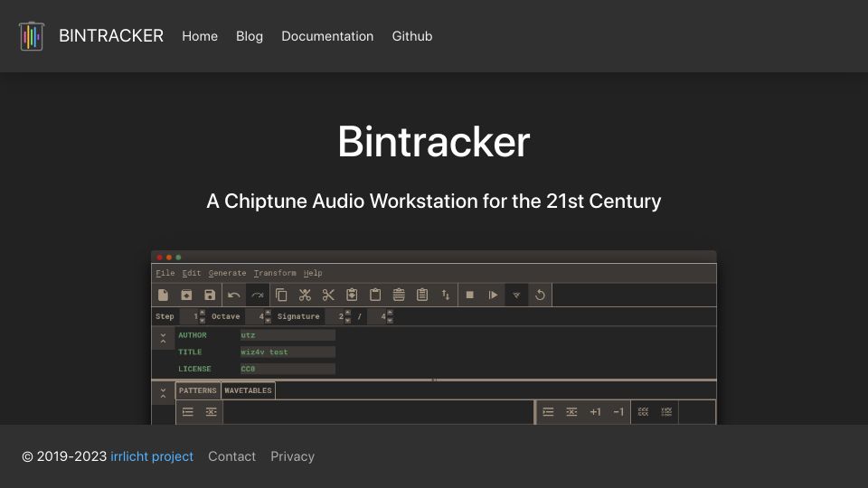Click the up-down swap arrows icon
Viewport: 868px width, 488px height.
coord(446,295)
